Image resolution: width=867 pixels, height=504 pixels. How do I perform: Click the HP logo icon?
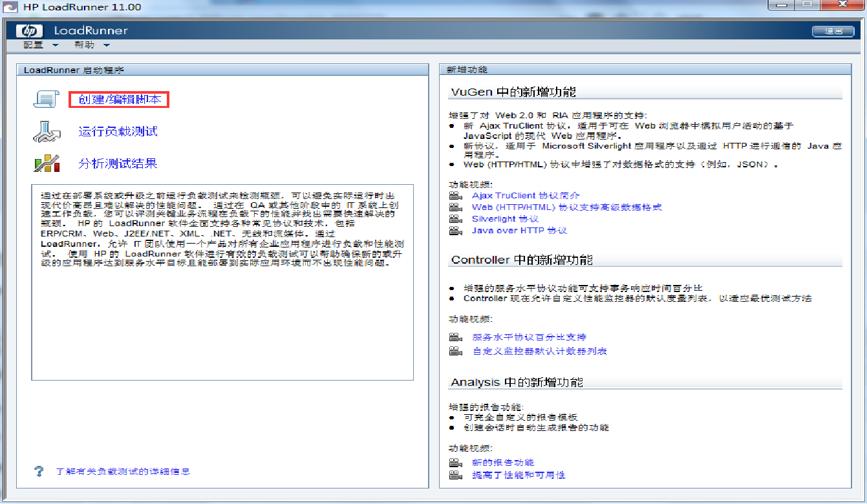[x=28, y=31]
